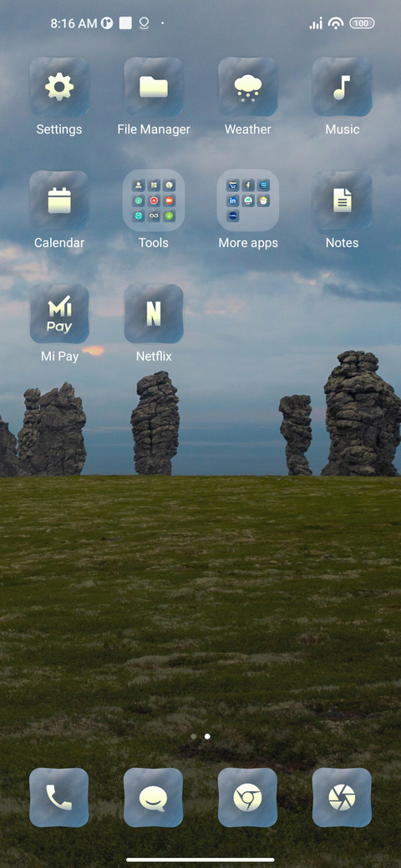Launch the Notes app
Image resolution: width=401 pixels, height=868 pixels.
click(342, 200)
